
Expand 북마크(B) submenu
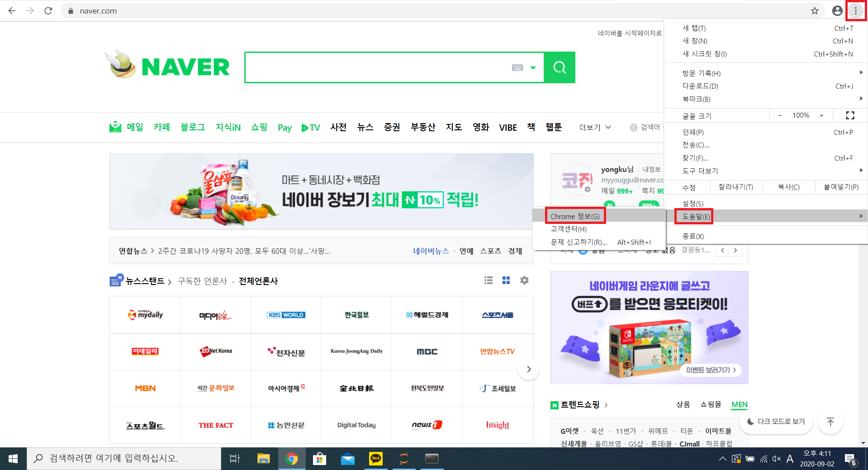coord(766,99)
